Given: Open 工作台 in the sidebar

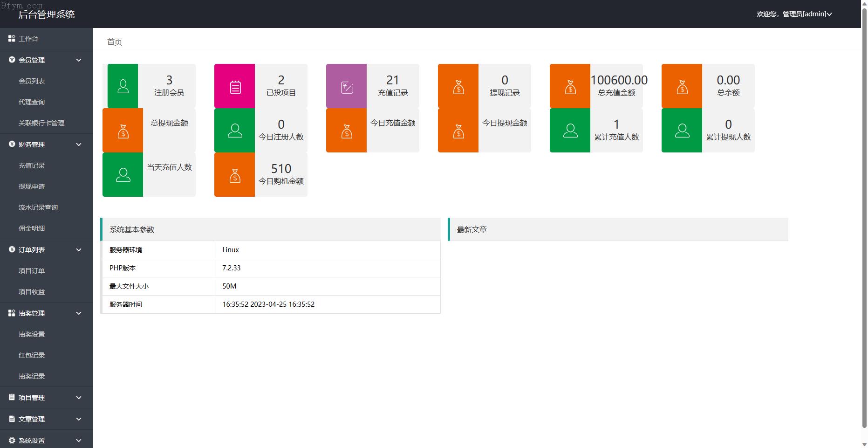Looking at the screenshot, I should 28,39.
